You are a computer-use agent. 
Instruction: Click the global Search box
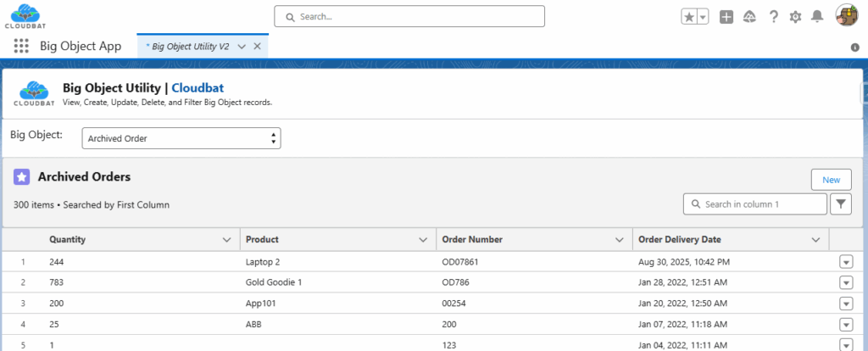[409, 16]
